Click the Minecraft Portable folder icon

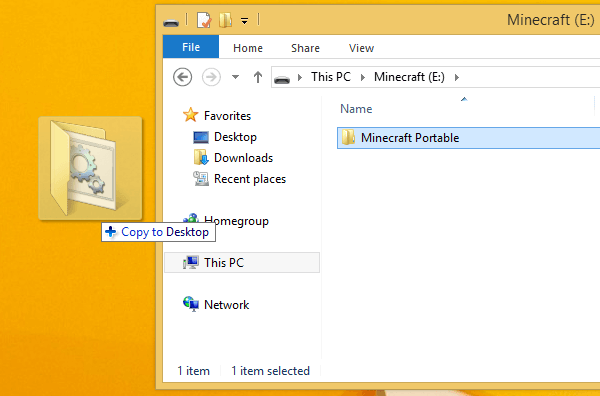coord(348,137)
